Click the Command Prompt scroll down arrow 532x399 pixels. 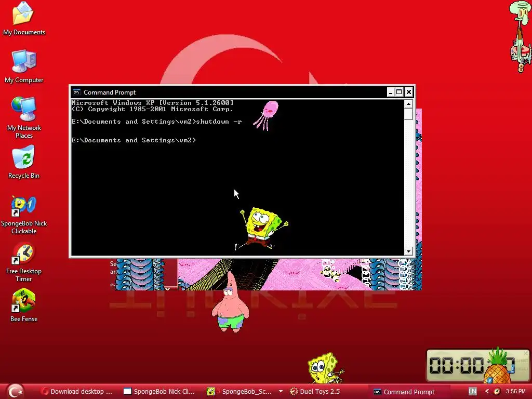tap(408, 251)
